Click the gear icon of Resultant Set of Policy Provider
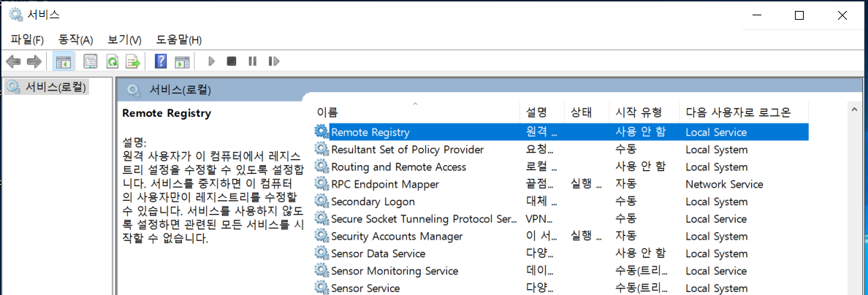 click(321, 150)
